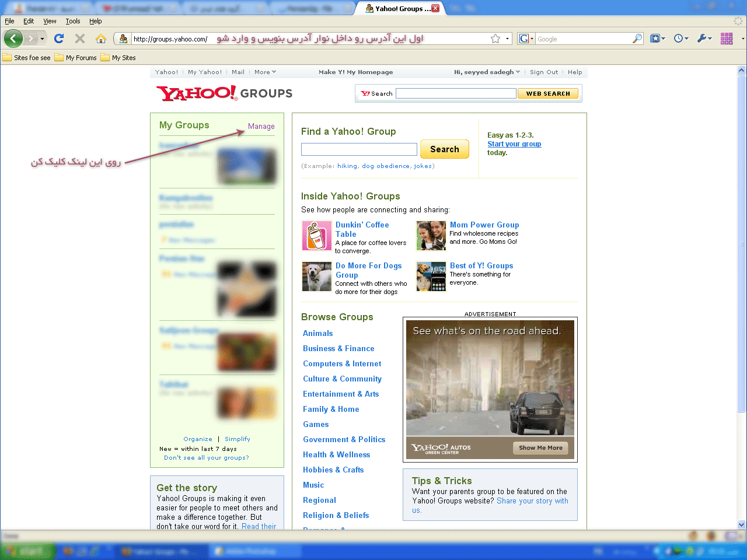
Task: Browse the Computers & Internet category
Action: [342, 363]
